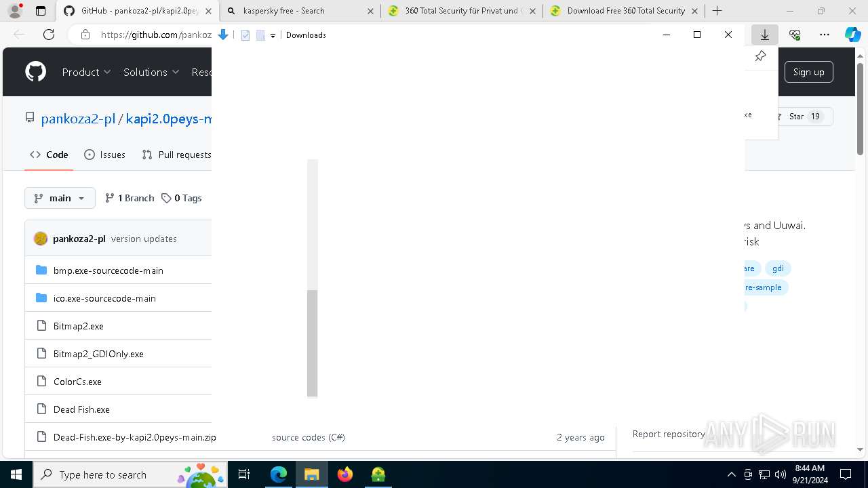Click the Report repository link
Viewport: 868px width, 488px height.
pos(669,434)
